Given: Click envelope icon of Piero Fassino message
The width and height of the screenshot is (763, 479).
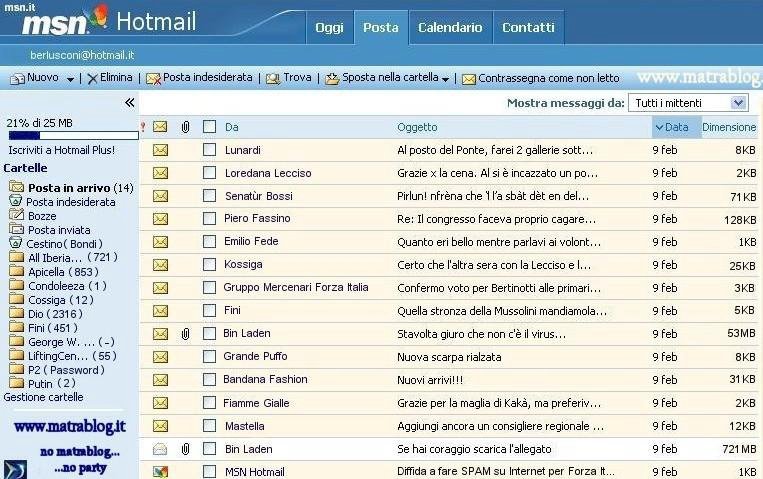Looking at the screenshot, I should pyautogui.click(x=160, y=219).
